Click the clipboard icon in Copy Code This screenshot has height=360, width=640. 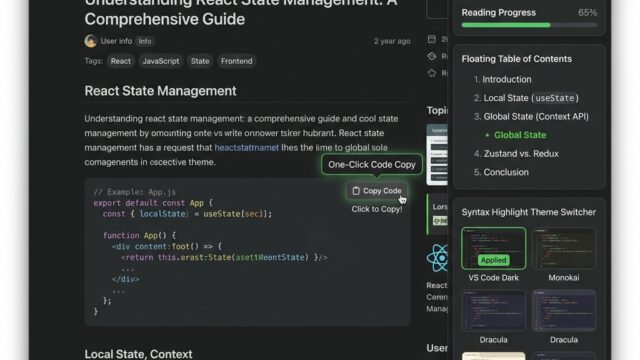(x=356, y=191)
